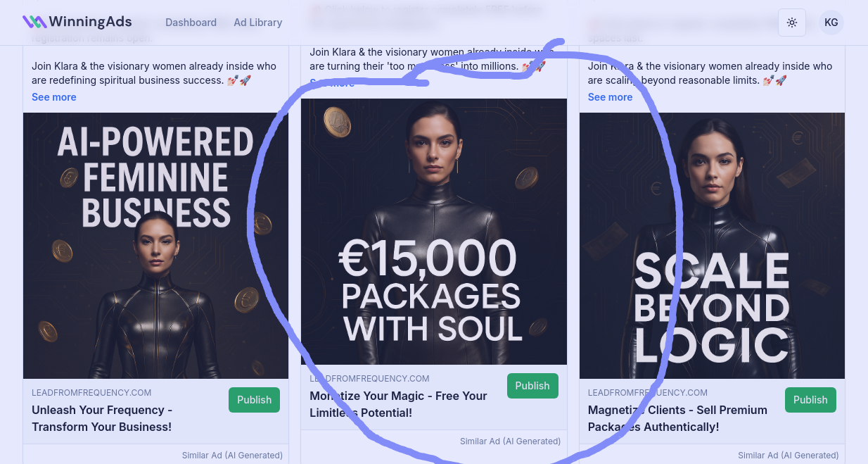Publish the 'Unleash Your Frequency' ad

coord(254,400)
